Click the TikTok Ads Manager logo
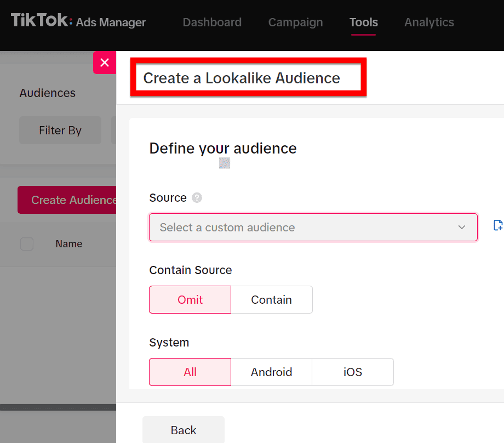This screenshot has height=443, width=504. click(x=78, y=21)
